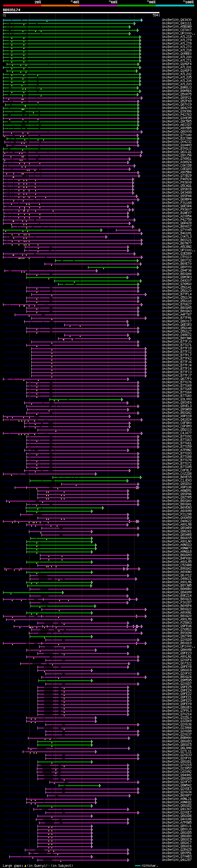Select the last hit UniRef100_Q41287
Image resolution: width=197 pixels, height=868 pixels.
pyautogui.click(x=177, y=860)
